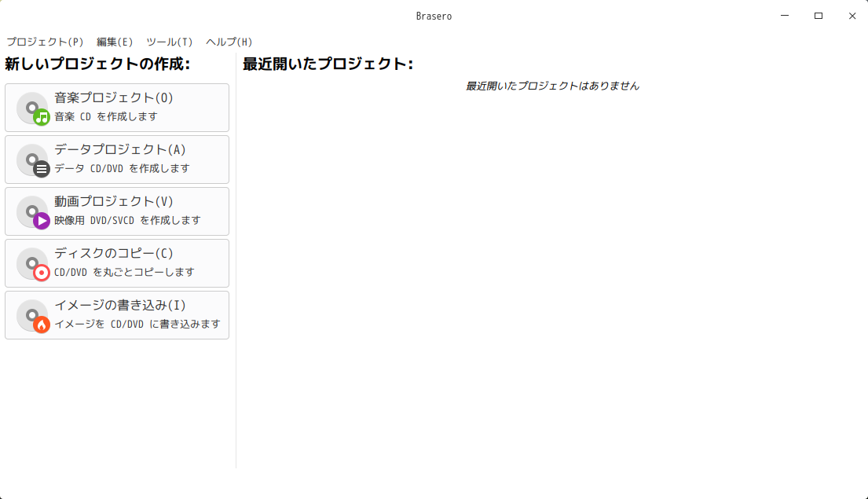Launch イメージの書き込み(I)

117,315
